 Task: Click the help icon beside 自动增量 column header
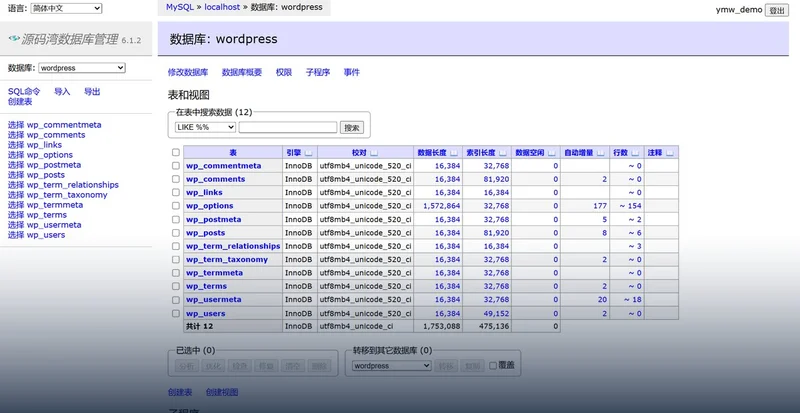(x=601, y=153)
